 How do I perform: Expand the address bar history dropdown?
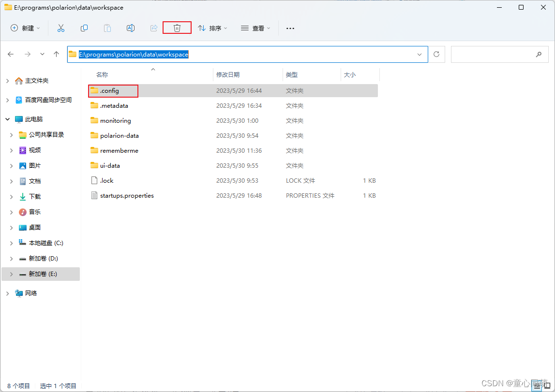(x=420, y=55)
